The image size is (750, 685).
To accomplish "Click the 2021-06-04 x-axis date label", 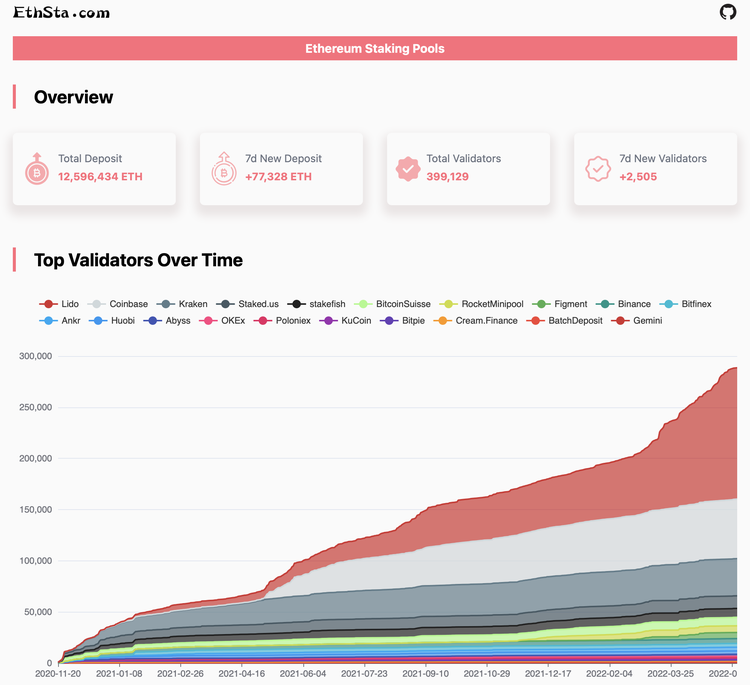I will point(303,674).
